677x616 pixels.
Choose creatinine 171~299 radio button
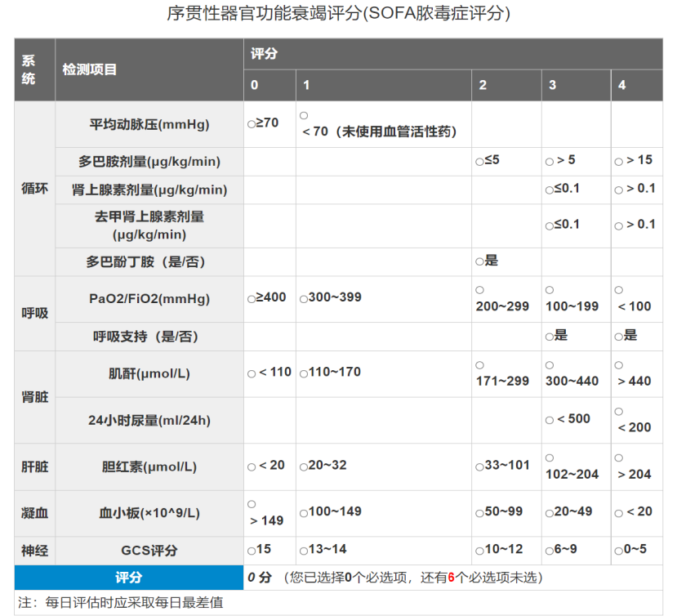(x=479, y=365)
